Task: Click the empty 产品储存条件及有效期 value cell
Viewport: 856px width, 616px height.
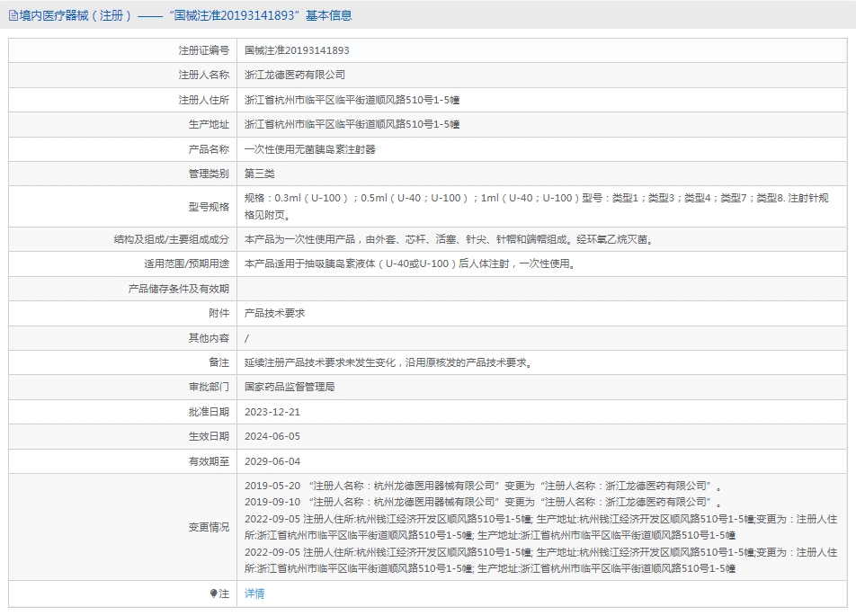Action: tap(541, 289)
